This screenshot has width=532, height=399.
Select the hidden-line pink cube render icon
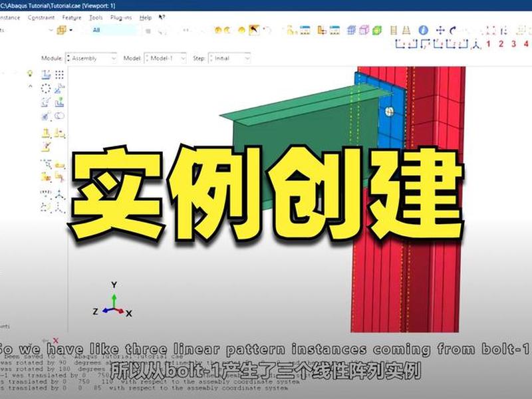tap(364, 30)
